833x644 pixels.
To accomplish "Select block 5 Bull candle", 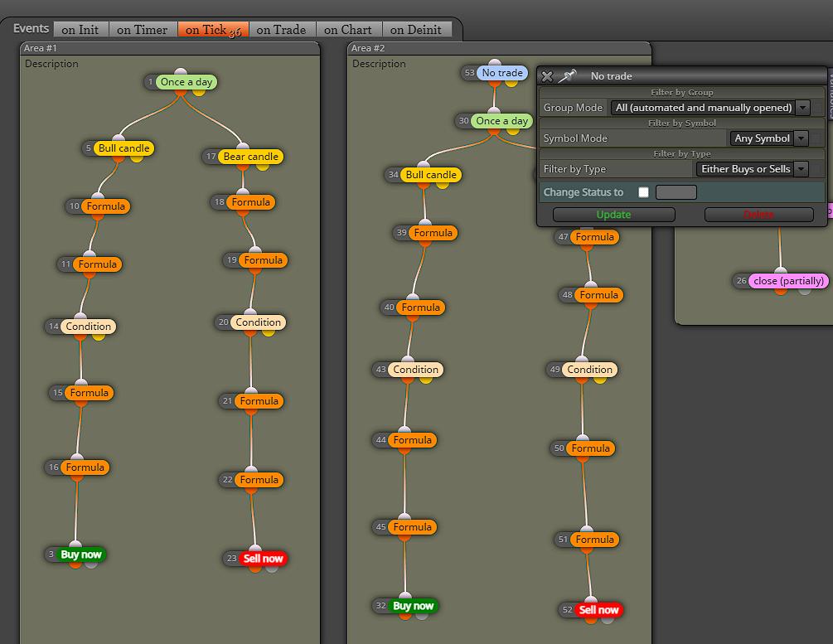I will [123, 149].
